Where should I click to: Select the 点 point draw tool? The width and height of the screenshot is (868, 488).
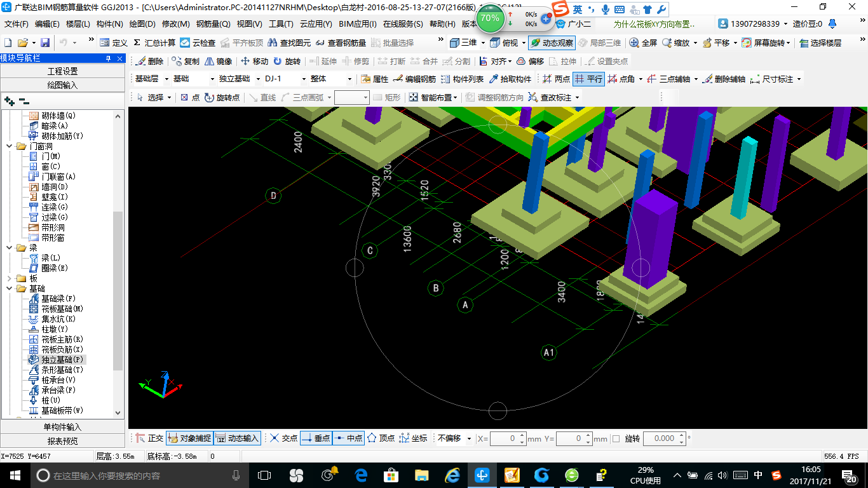(190, 97)
